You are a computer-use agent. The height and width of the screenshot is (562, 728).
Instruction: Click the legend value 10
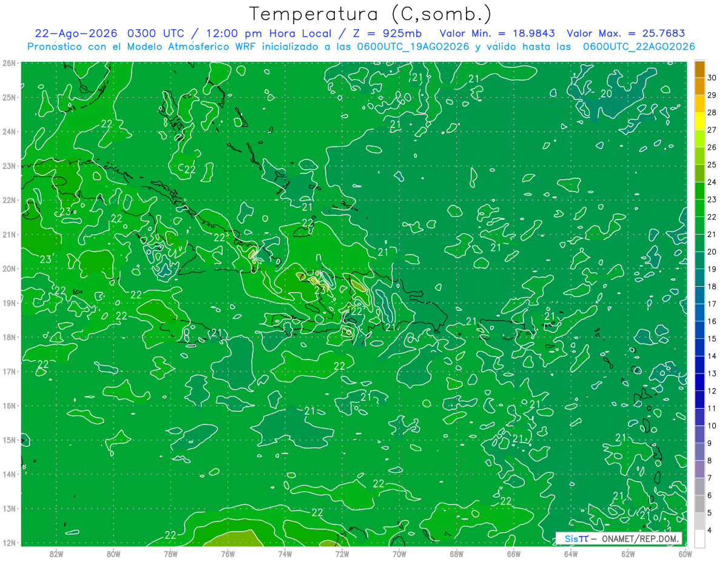712,426
